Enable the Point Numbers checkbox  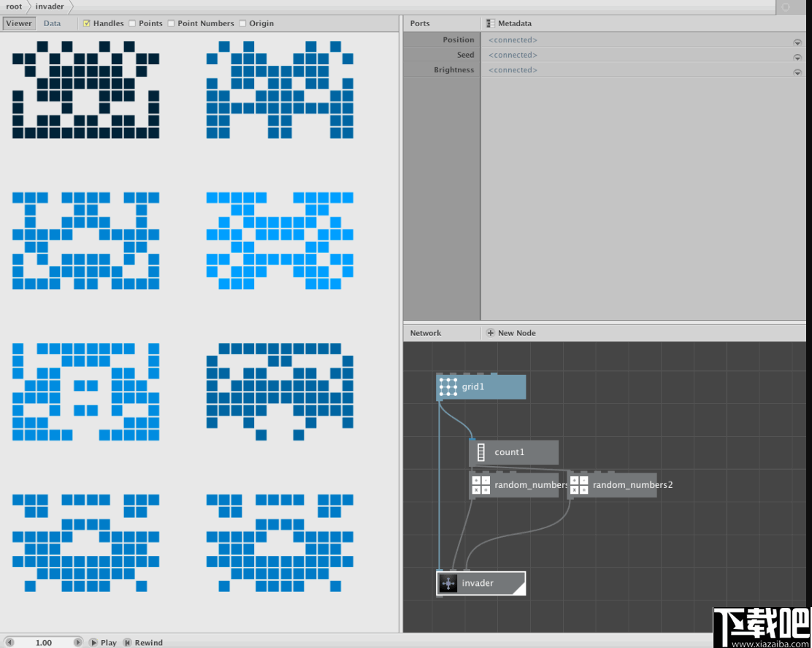[171, 23]
